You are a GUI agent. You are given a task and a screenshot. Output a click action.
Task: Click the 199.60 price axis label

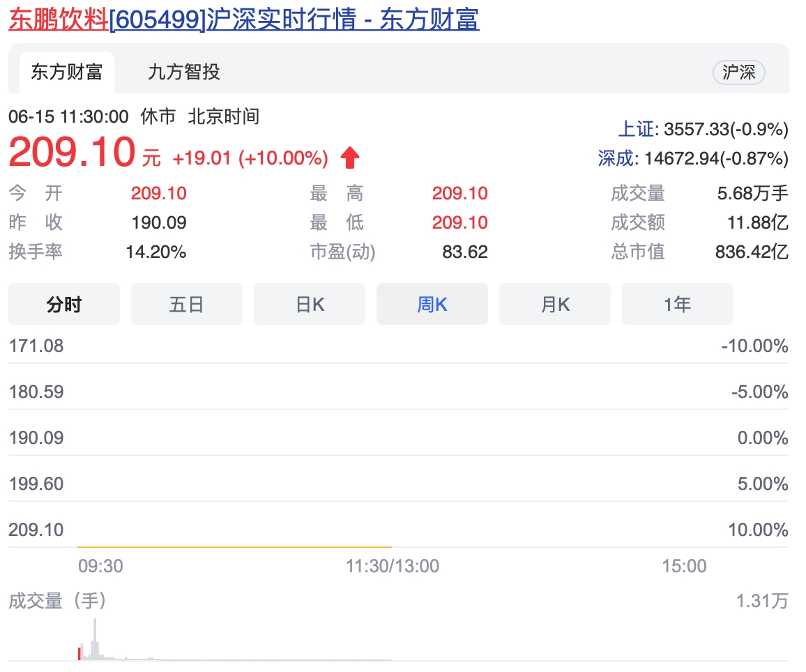point(36,484)
